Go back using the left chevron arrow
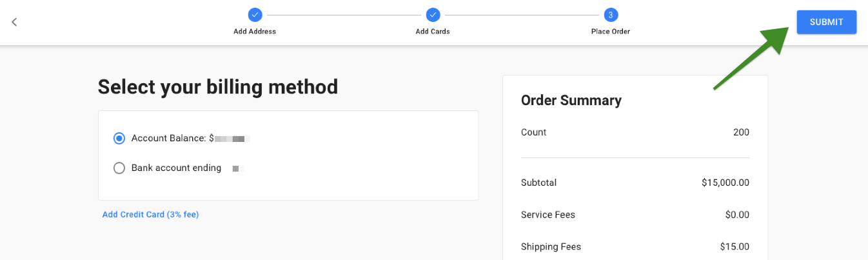 point(14,22)
